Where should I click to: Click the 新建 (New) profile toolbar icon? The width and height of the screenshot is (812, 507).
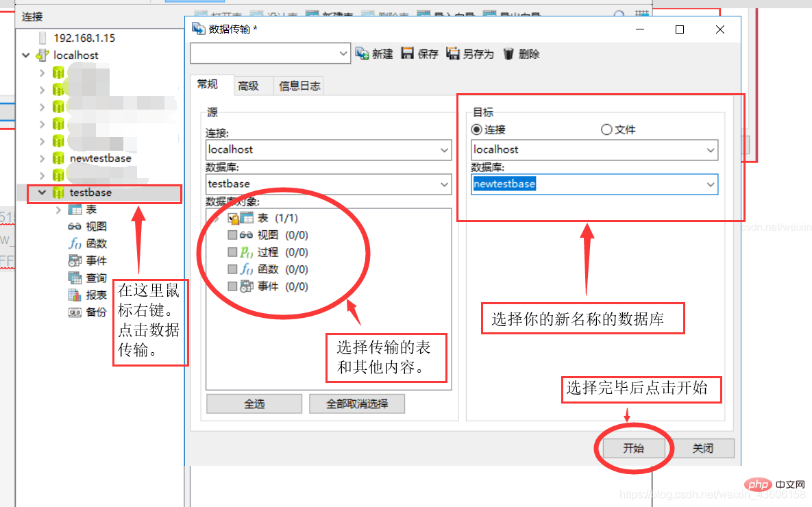[x=362, y=53]
